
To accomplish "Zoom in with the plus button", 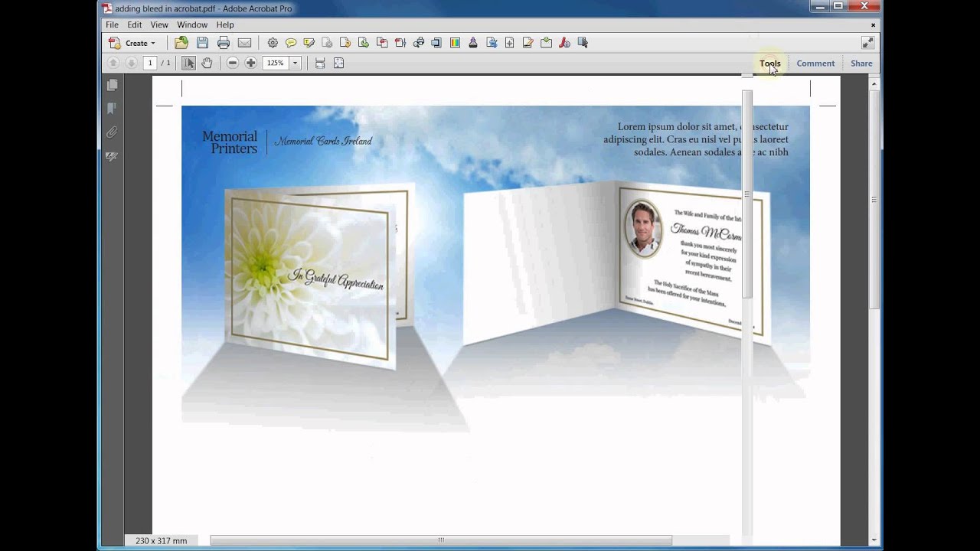I will pyautogui.click(x=250, y=63).
